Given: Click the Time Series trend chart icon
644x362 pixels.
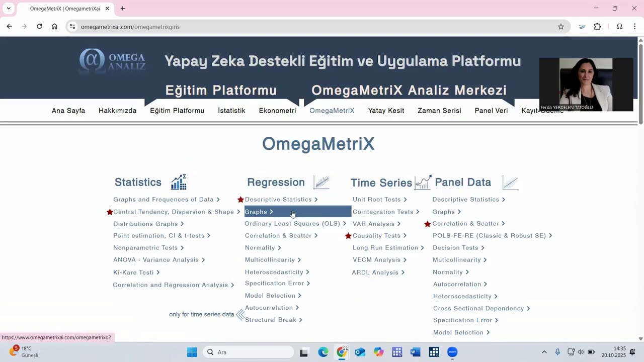Looking at the screenshot, I should [423, 182].
